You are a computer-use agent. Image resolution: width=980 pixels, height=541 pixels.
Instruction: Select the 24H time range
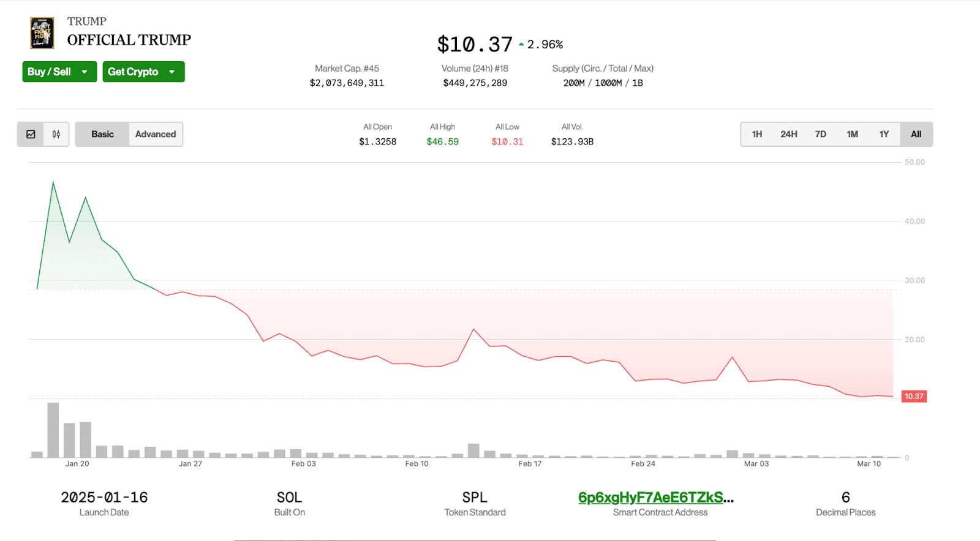pos(789,134)
